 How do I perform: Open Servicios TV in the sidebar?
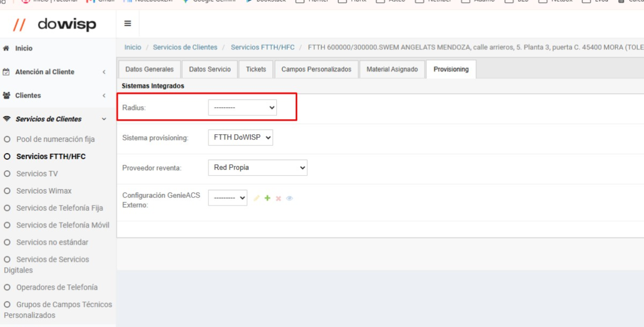pos(37,174)
